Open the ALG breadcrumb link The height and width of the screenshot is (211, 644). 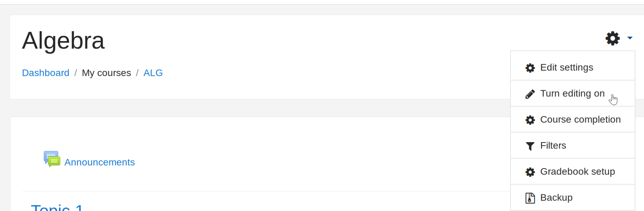pos(153,73)
